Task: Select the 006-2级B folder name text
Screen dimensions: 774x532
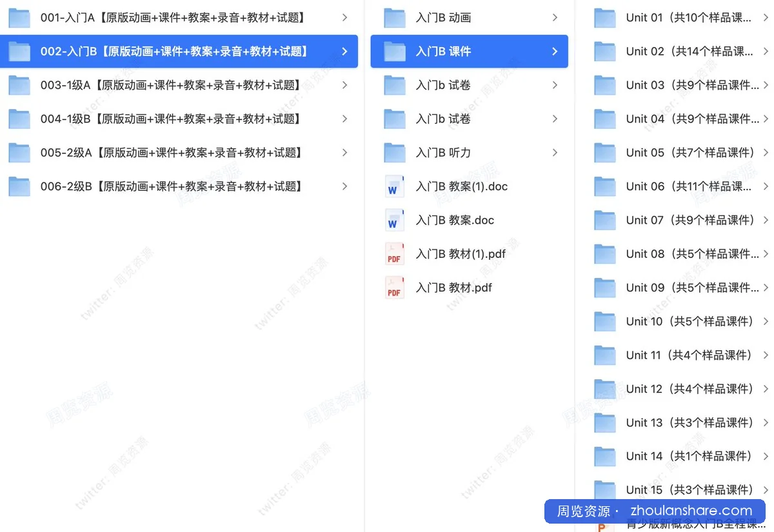Action: (172, 186)
